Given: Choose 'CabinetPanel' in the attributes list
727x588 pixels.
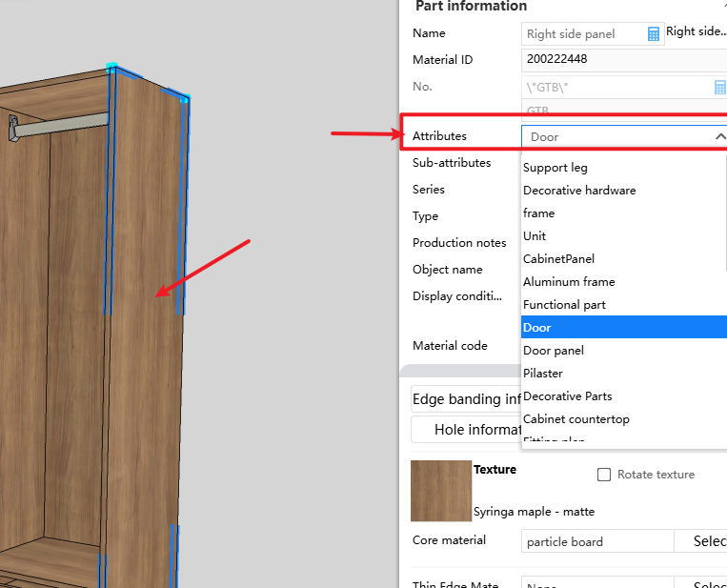Looking at the screenshot, I should click(558, 259).
